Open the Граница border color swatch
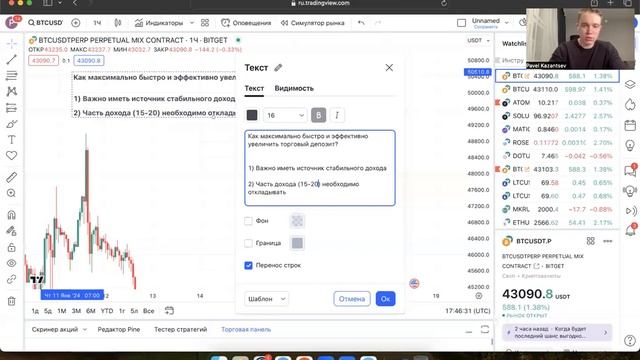The width and height of the screenshot is (640, 360). pyautogui.click(x=297, y=243)
